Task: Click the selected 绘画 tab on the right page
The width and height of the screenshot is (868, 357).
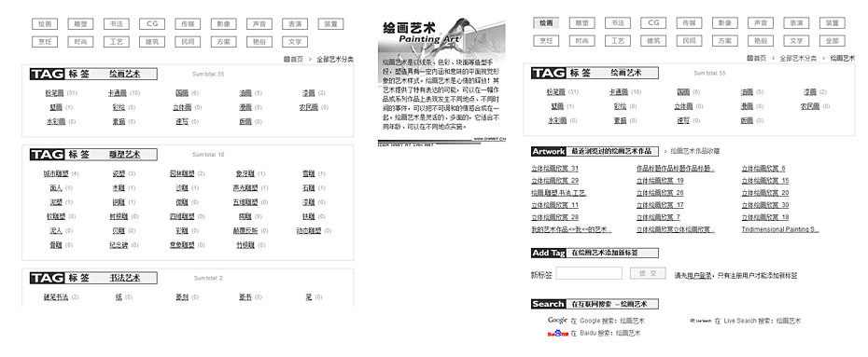Action: [x=546, y=23]
